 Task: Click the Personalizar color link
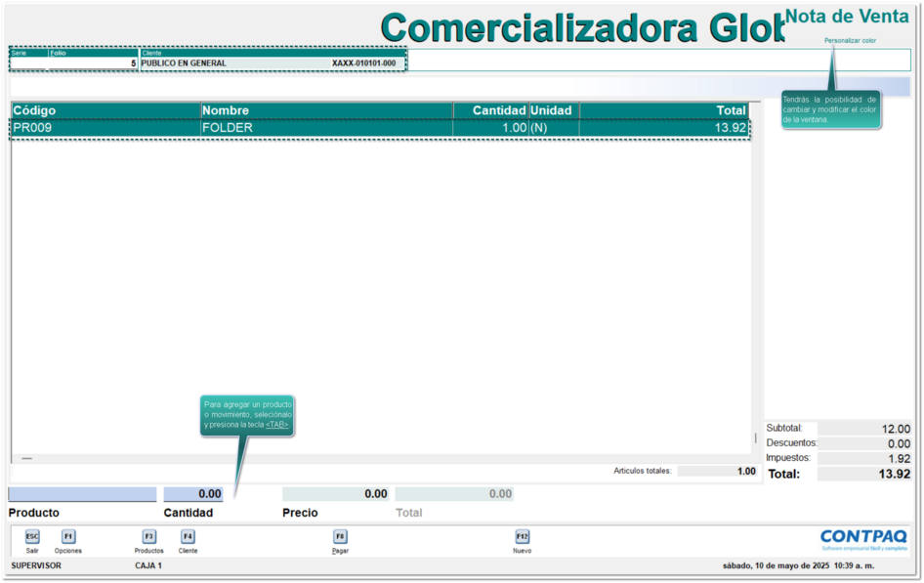[x=850, y=41]
